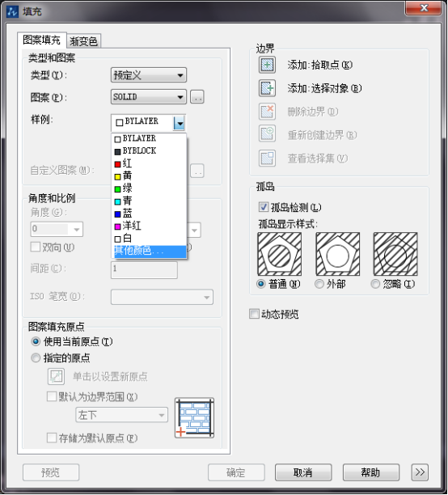This screenshot has height=495, width=448.
Task: Click the brick pattern origin preview image
Action: pos(194,417)
